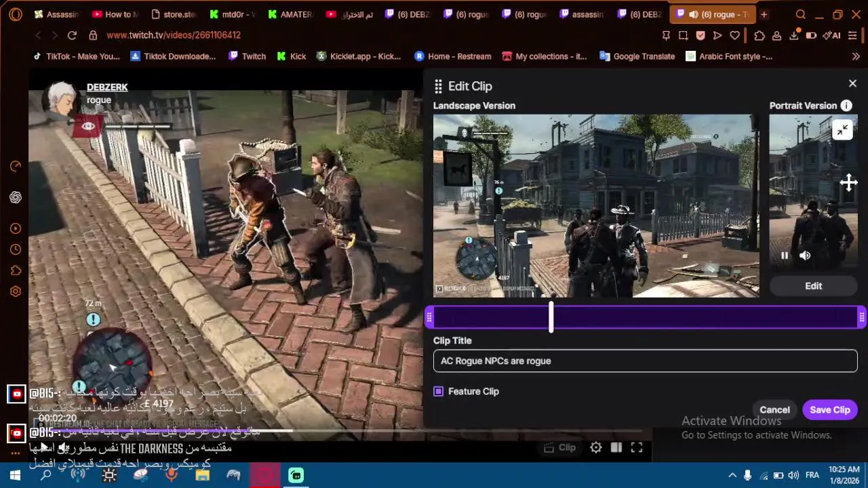Toggle theatre mode in video player
868x488 pixels.
coord(616,447)
